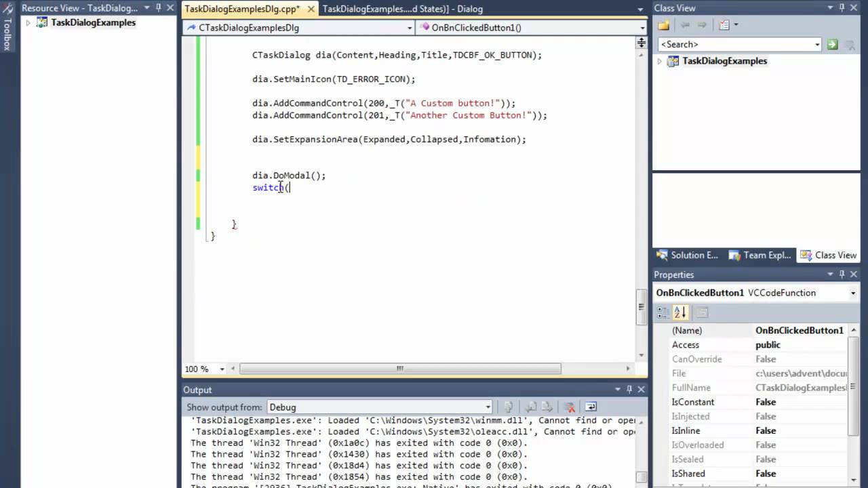Expand TaskDialogExamples in Resource View
This screenshot has height=488, width=868.
tap(28, 22)
